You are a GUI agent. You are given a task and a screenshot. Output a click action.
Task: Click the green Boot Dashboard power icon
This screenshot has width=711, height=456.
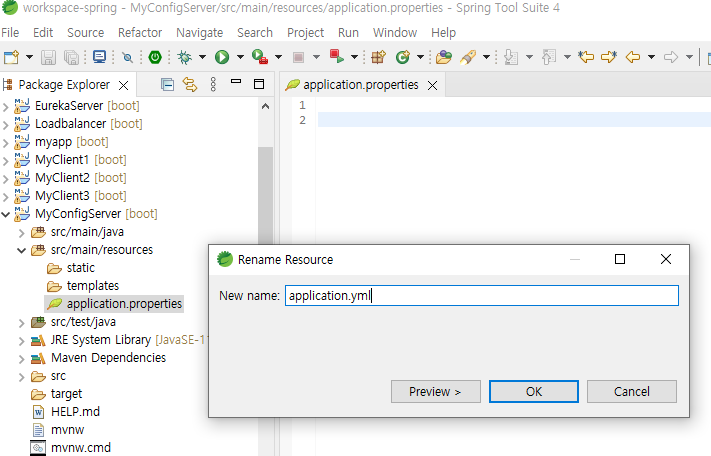point(155,57)
